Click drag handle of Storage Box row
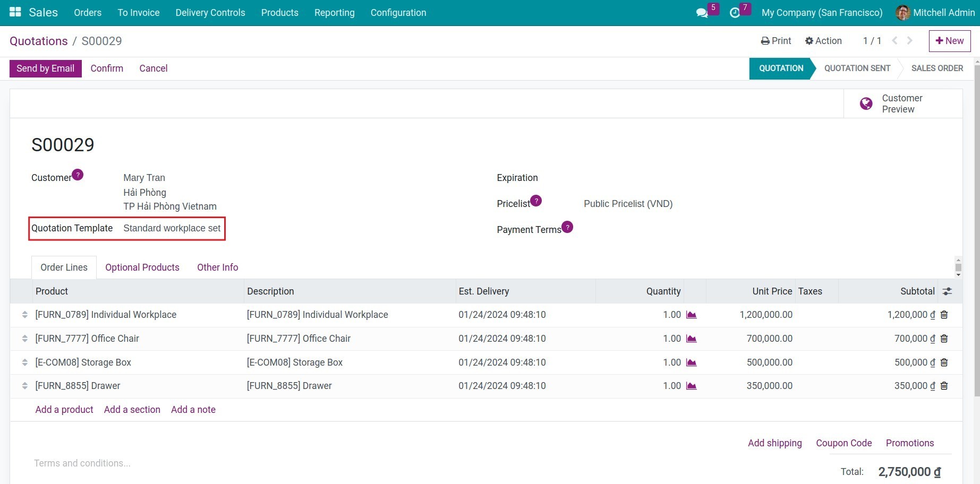 click(x=24, y=362)
